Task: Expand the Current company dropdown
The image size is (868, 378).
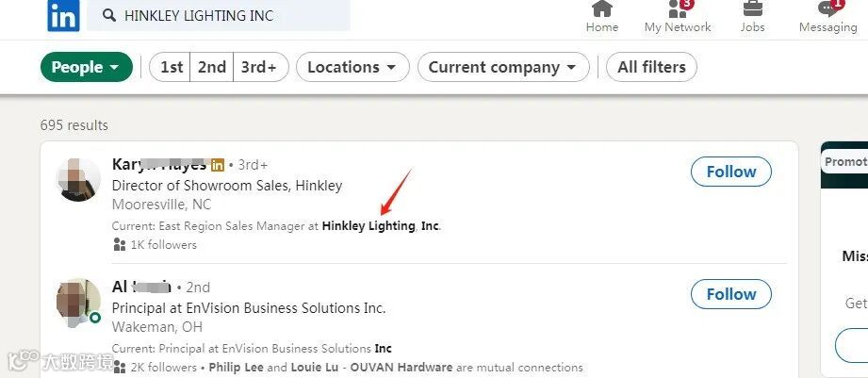Action: (x=503, y=67)
